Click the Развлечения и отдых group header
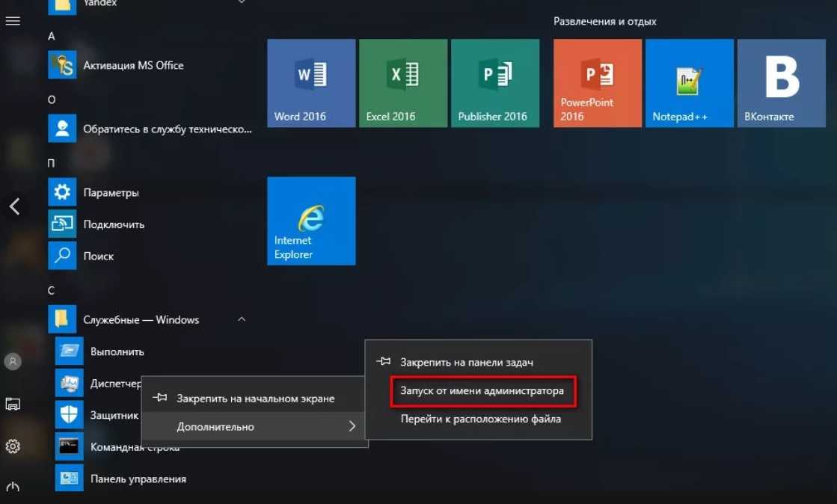 [605, 22]
